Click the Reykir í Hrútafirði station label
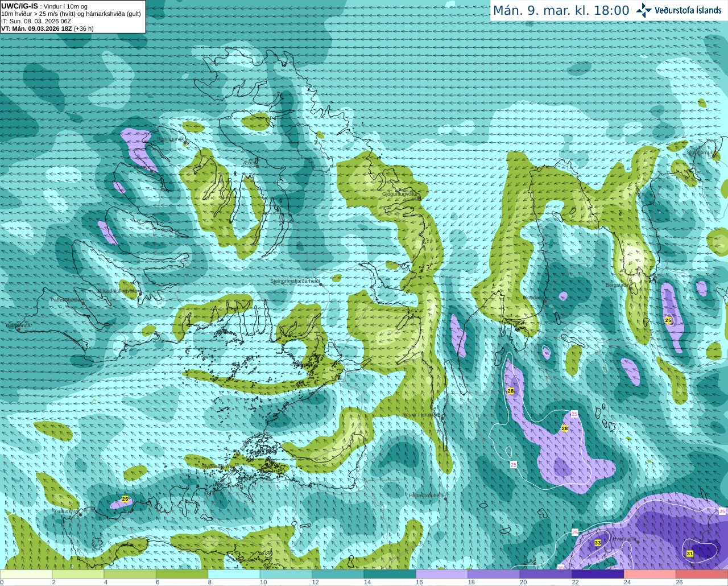728x586 pixels. coord(421,415)
